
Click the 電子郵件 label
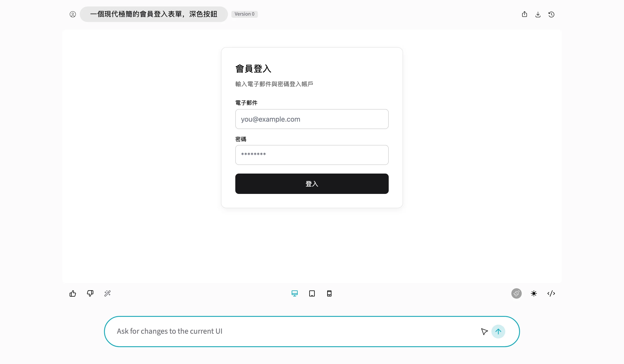point(246,103)
